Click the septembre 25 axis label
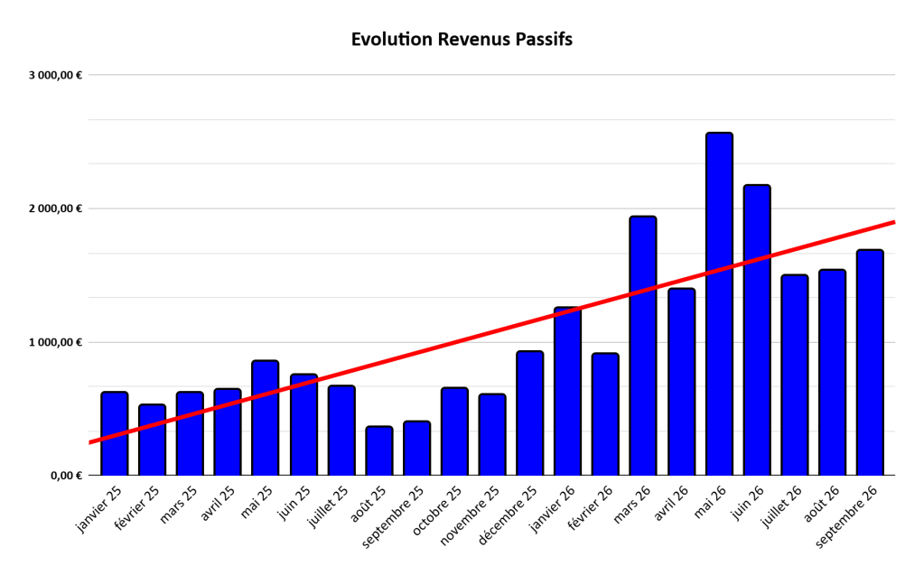This screenshot has width=924, height=575. (x=393, y=518)
